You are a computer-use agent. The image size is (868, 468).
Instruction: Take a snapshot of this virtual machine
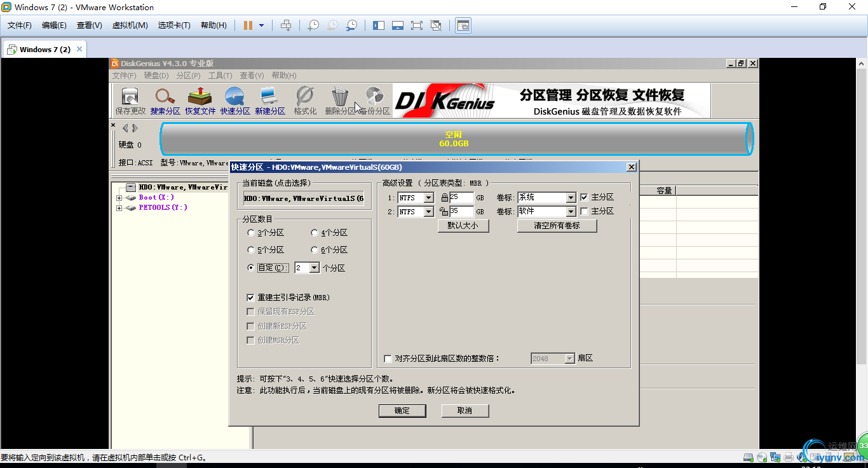[313, 25]
